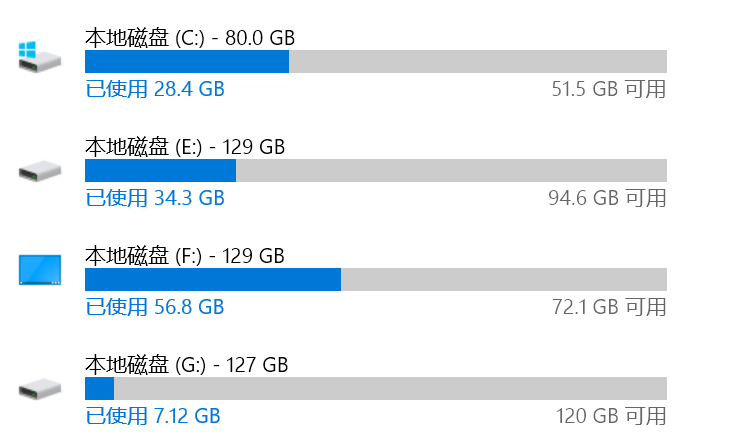The width and height of the screenshot is (733, 442).
Task: Click the G: drive usage bar
Action: (x=375, y=387)
